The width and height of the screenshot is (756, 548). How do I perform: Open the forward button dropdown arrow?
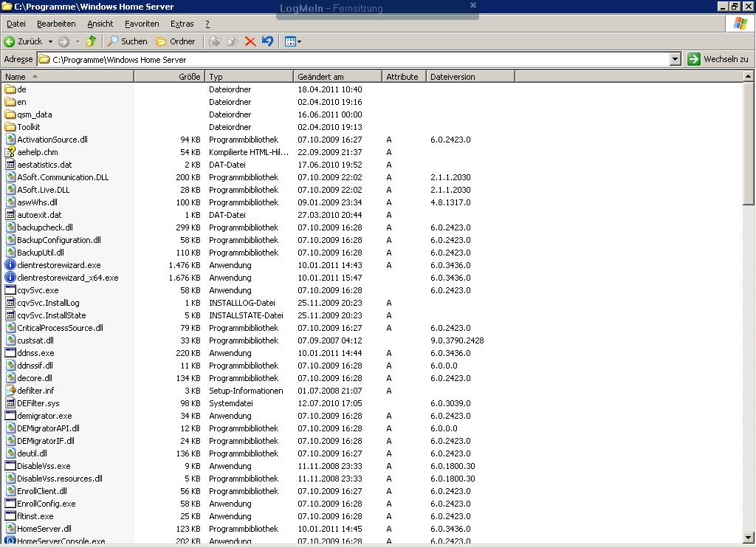click(x=76, y=41)
